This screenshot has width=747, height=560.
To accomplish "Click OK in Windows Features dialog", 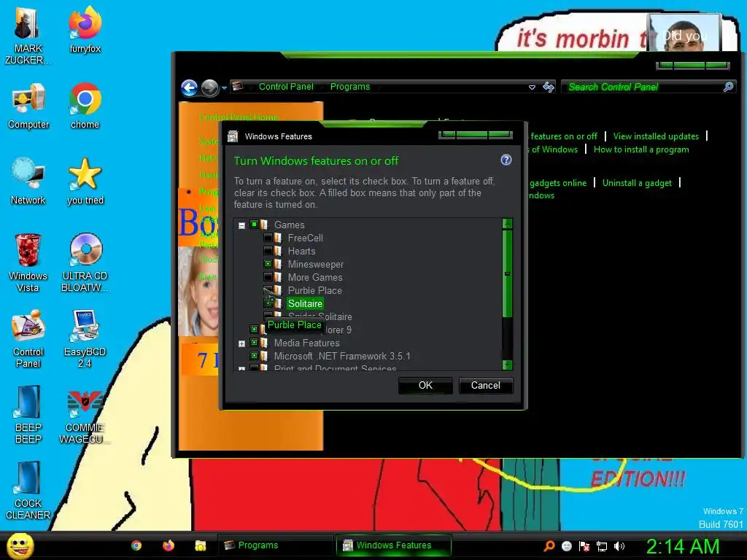I will [425, 385].
